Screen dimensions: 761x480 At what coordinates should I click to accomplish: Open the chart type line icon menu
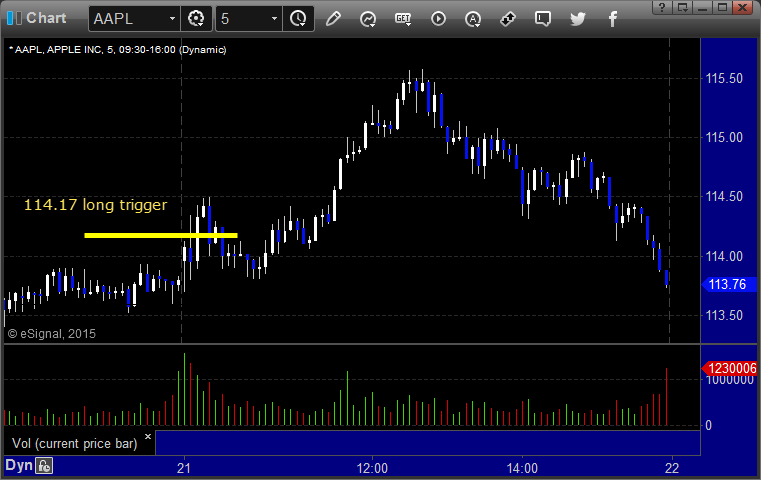[x=368, y=19]
